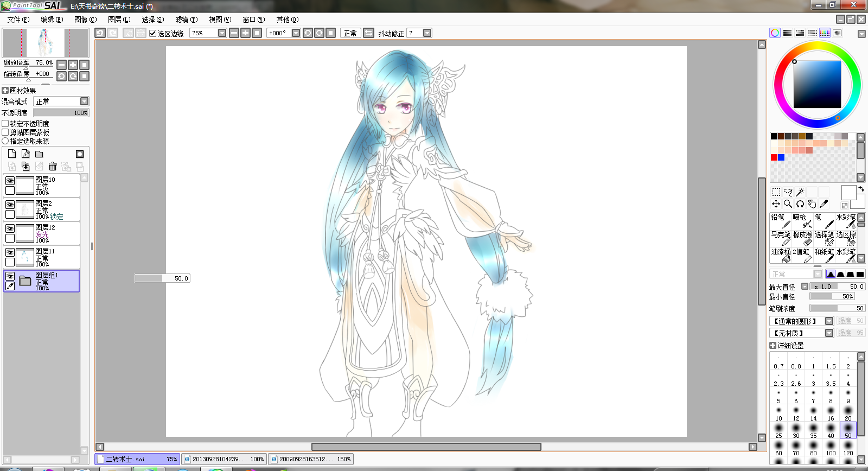The image size is (868, 471).
Task: Adjust the 笔刷浓度 density slider
Action: coord(837,308)
